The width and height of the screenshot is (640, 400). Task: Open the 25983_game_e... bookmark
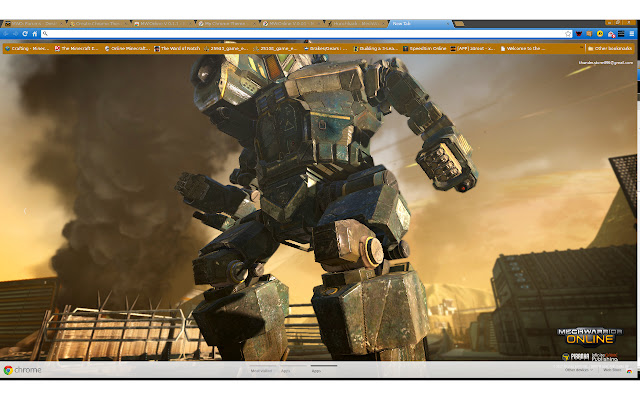click(x=226, y=48)
